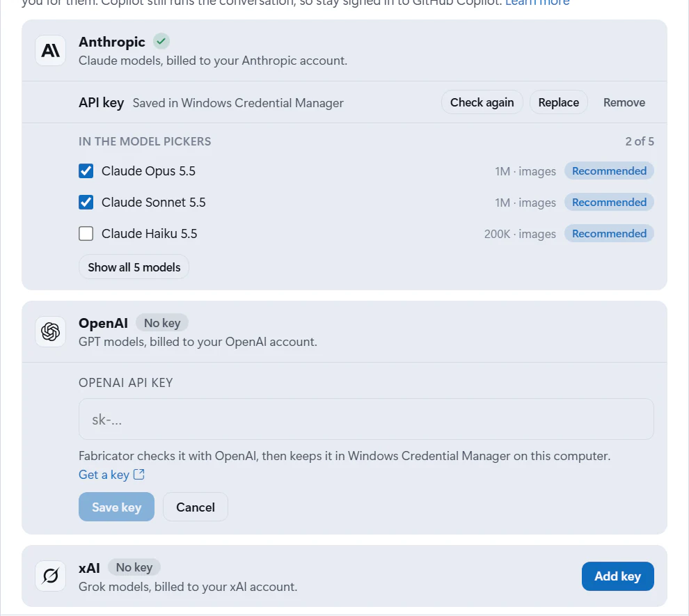Click Recommended badge for Claude Sonnet 5.5
Screen dimensions: 689x616
[609, 202]
